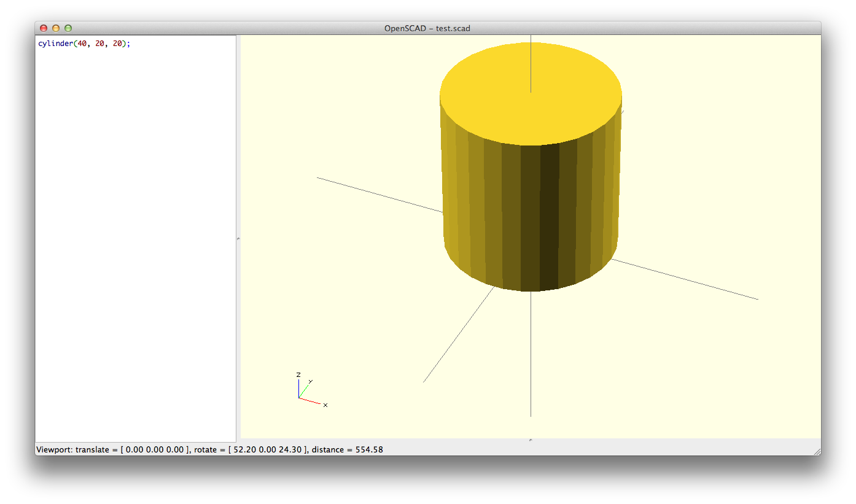This screenshot has height=504, width=856.
Task: Minimize the window using the yellow button
Action: click(x=56, y=28)
